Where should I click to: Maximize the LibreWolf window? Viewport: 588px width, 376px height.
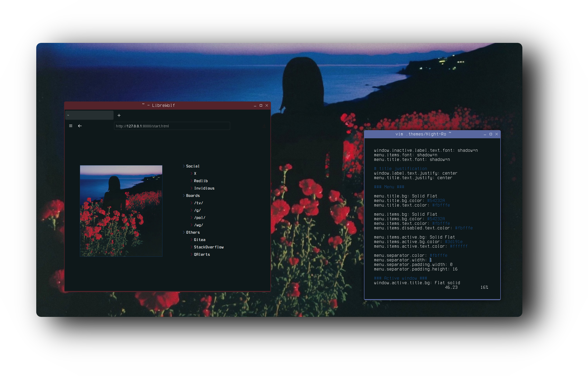pyautogui.click(x=261, y=106)
